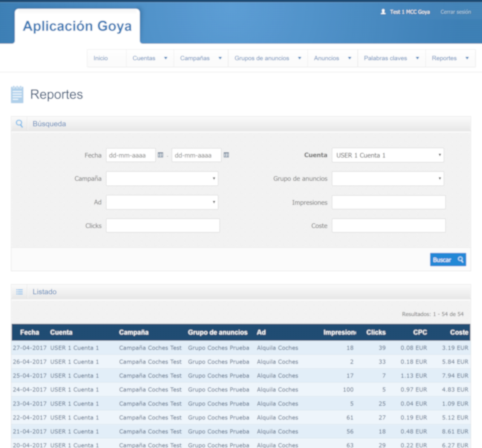The image size is (482, 448).
Task: Click the 1.13 EUR CPC value
Action: [414, 376]
